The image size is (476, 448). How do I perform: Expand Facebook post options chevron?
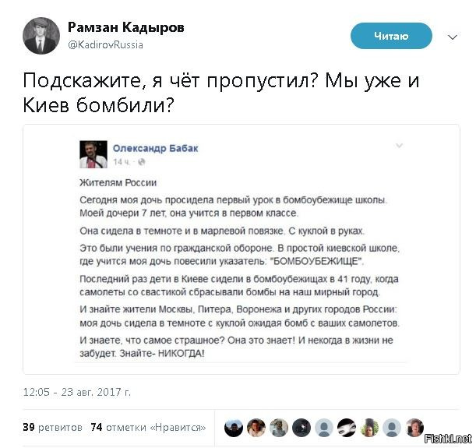coord(399,146)
